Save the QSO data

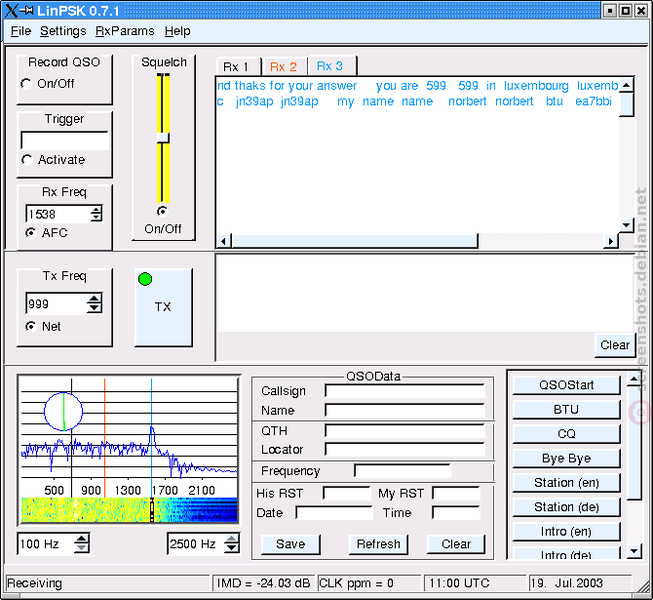pos(290,544)
